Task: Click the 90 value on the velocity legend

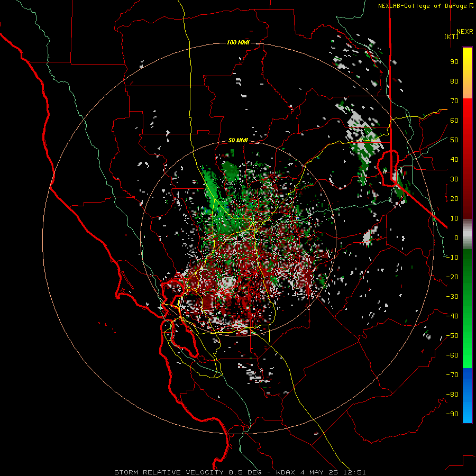Action: [x=454, y=62]
